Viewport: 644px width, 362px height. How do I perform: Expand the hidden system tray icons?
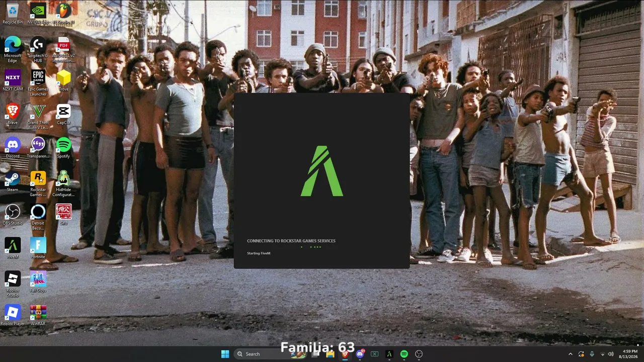(571, 354)
